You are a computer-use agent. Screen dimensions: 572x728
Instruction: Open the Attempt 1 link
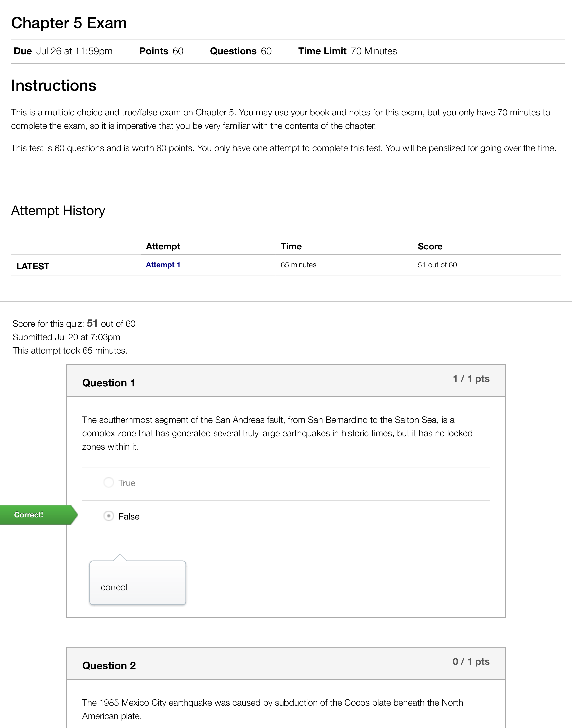[164, 265]
